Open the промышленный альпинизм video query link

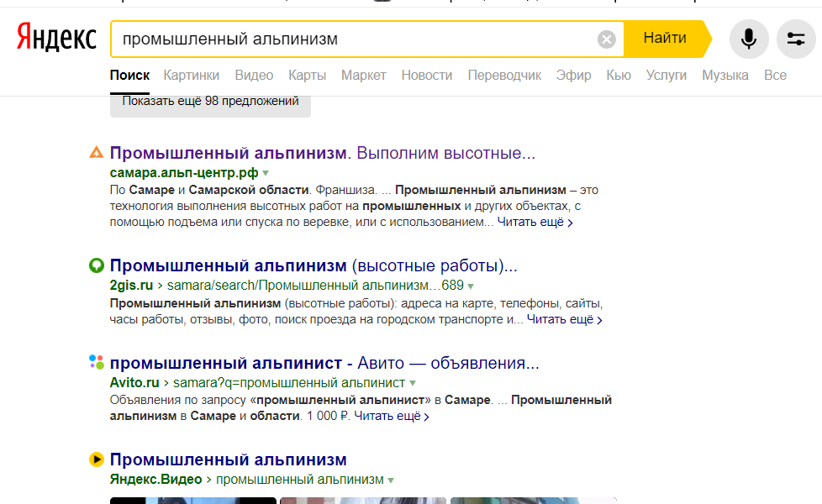pos(300,480)
